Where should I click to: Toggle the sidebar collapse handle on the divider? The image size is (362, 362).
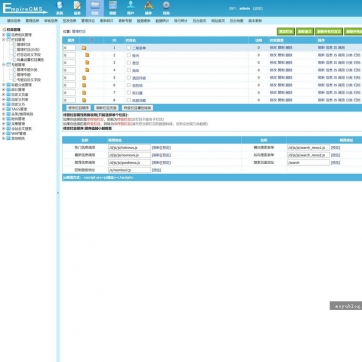click(x=58, y=193)
